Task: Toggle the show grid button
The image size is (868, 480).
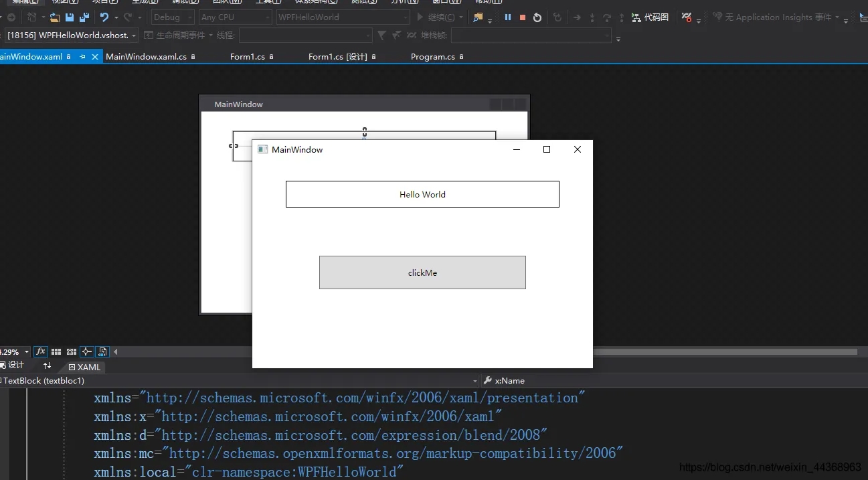Action: [56, 351]
